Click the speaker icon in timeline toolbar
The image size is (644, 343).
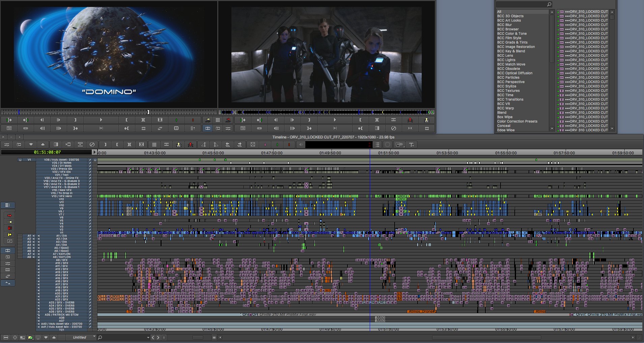pyautogui.click(x=301, y=144)
